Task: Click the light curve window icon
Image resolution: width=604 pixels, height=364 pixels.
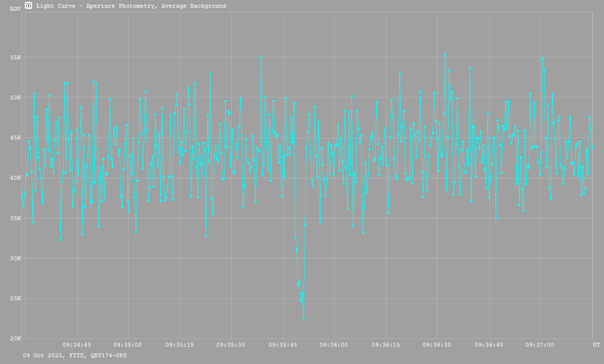Action: [x=29, y=6]
